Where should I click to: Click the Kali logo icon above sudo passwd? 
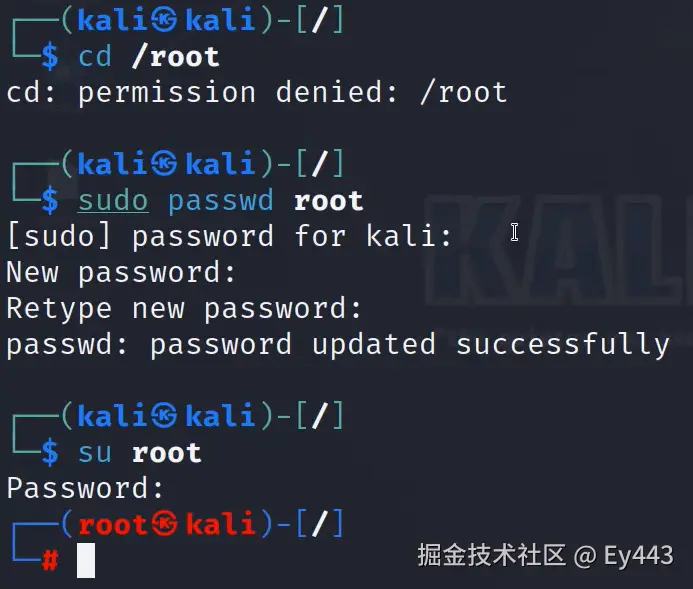[164, 163]
